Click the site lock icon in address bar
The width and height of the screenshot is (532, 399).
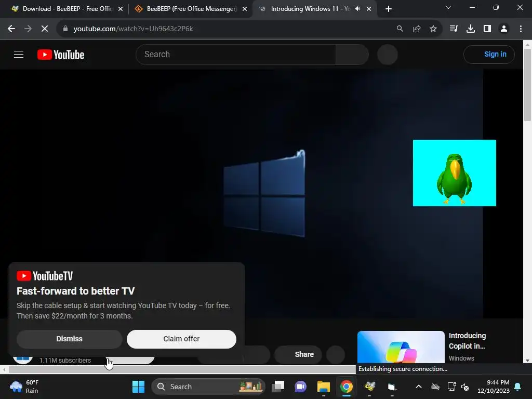pos(65,29)
